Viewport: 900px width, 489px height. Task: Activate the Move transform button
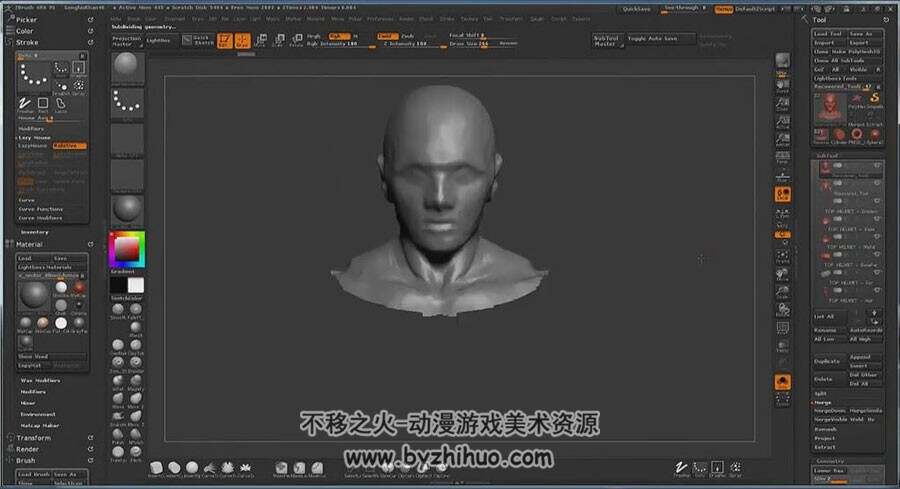point(261,40)
